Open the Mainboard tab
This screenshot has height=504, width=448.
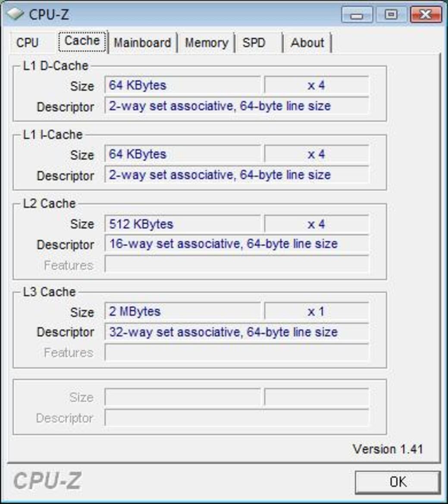tap(143, 42)
